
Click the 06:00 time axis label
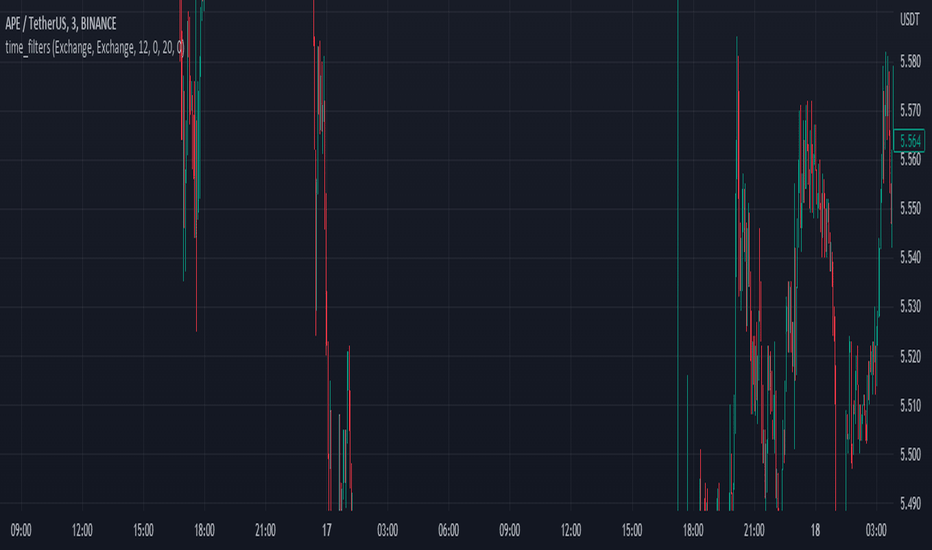pos(448,530)
